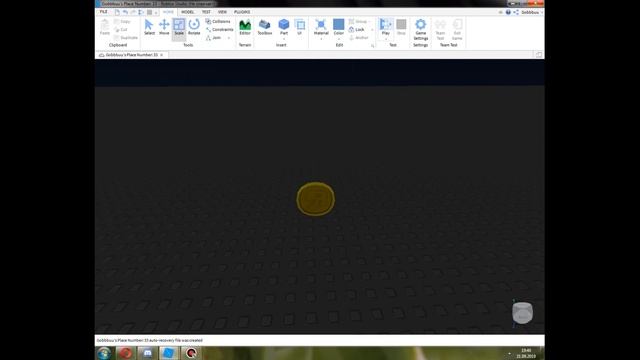The height and width of the screenshot is (360, 640).
Task: Expand the Join dropdown arrow
Action: click(229, 38)
